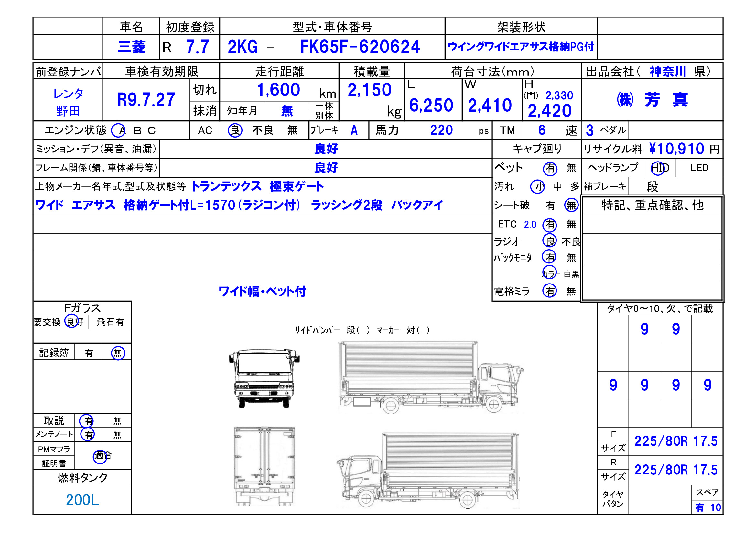Click circled カラー monitor option
Viewport: 756px width, 535px height.
[550, 273]
